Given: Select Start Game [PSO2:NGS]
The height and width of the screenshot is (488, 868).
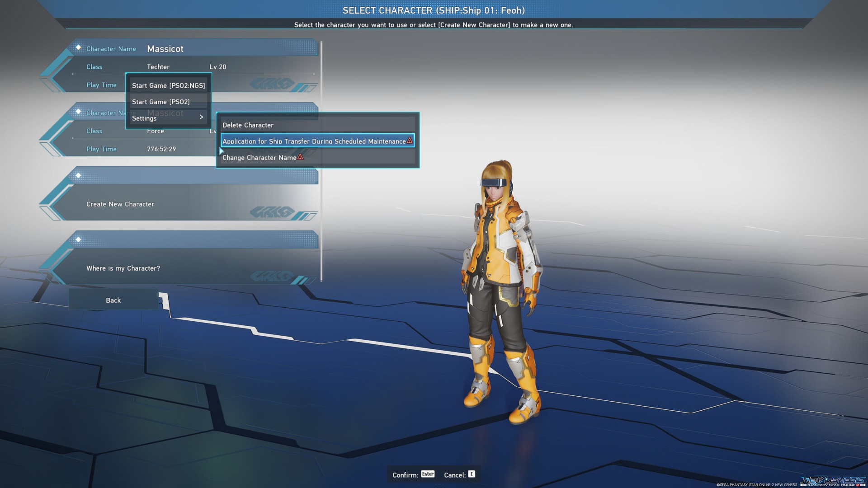Looking at the screenshot, I should coord(168,85).
